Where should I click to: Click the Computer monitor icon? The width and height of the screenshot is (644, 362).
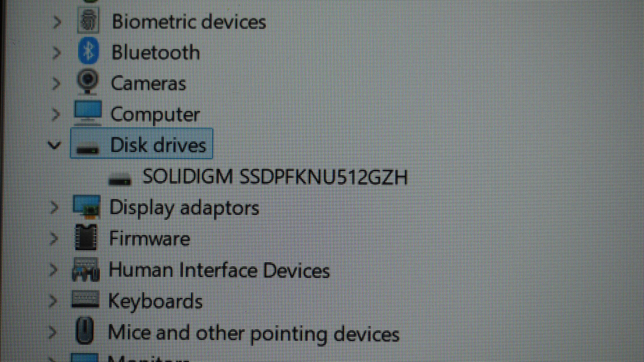(88, 113)
